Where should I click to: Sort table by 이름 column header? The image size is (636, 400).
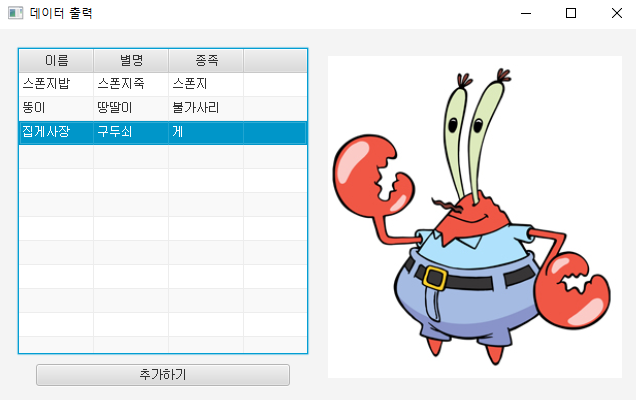pyautogui.click(x=56, y=60)
